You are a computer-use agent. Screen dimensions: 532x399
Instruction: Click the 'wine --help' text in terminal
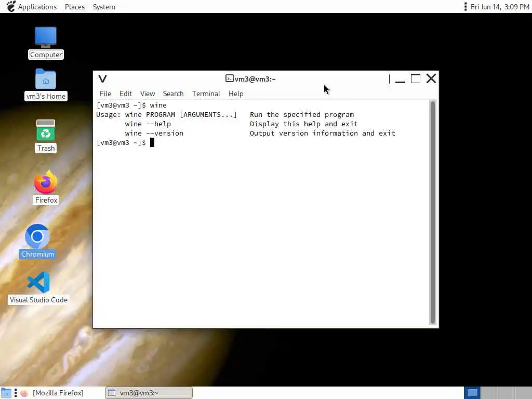[148, 124]
